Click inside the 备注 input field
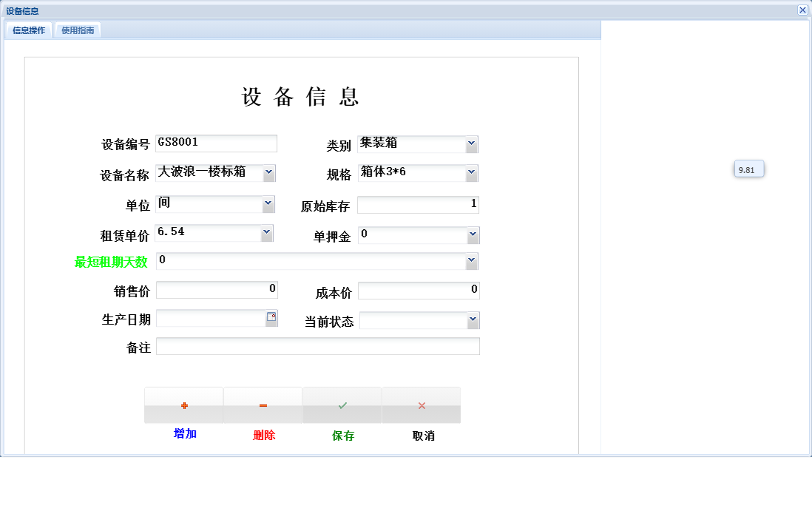 (318, 345)
